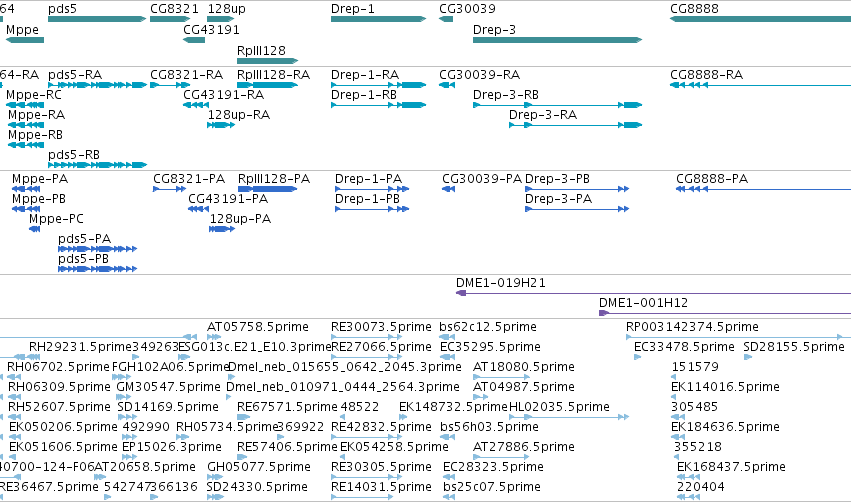Click the CG30039-PA protein feature
Screen dimensions: 851x502
tap(448, 189)
